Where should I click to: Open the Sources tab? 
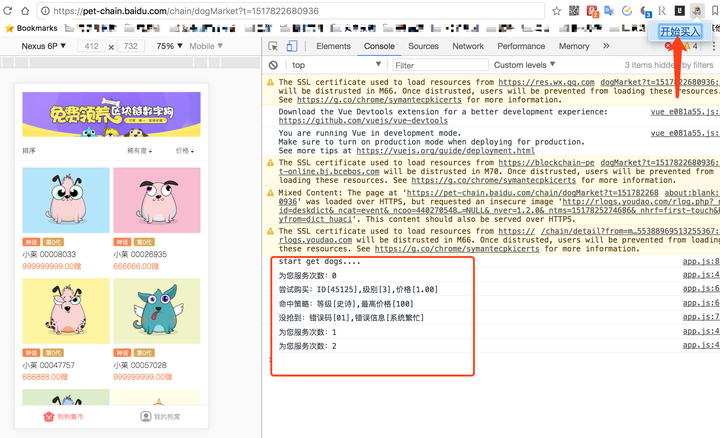(423, 46)
